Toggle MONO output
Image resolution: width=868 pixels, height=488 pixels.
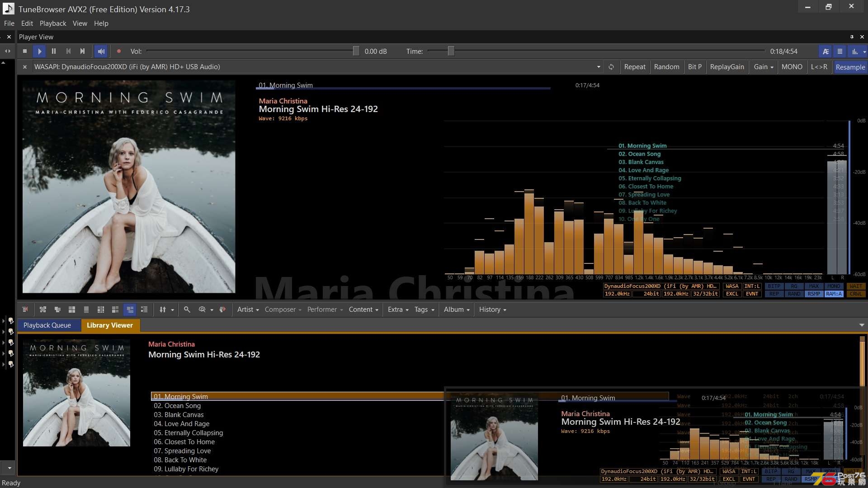click(792, 67)
